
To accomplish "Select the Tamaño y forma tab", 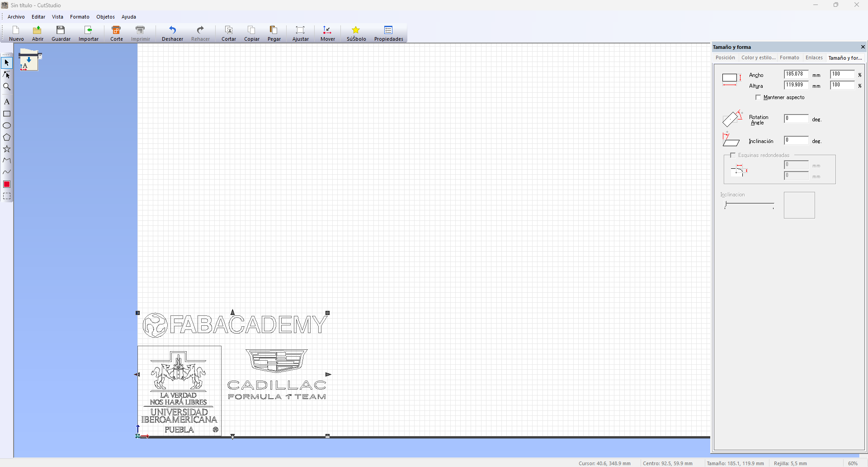I will click(845, 58).
